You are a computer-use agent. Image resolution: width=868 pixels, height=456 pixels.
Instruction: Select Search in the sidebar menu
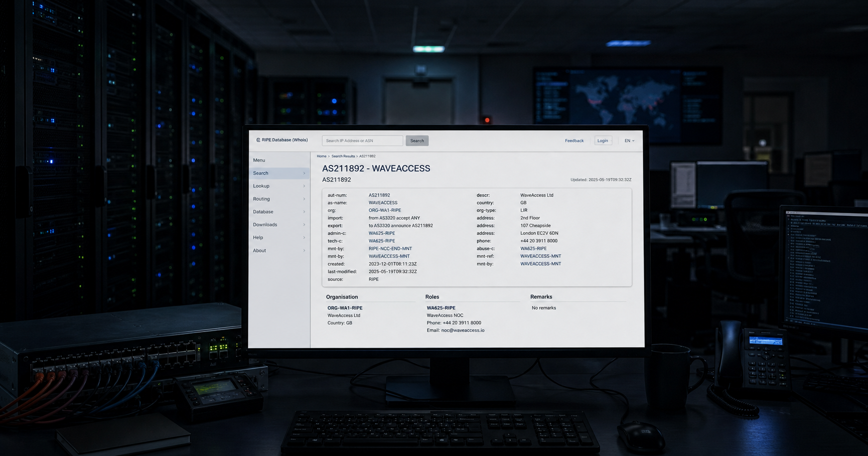[279, 173]
